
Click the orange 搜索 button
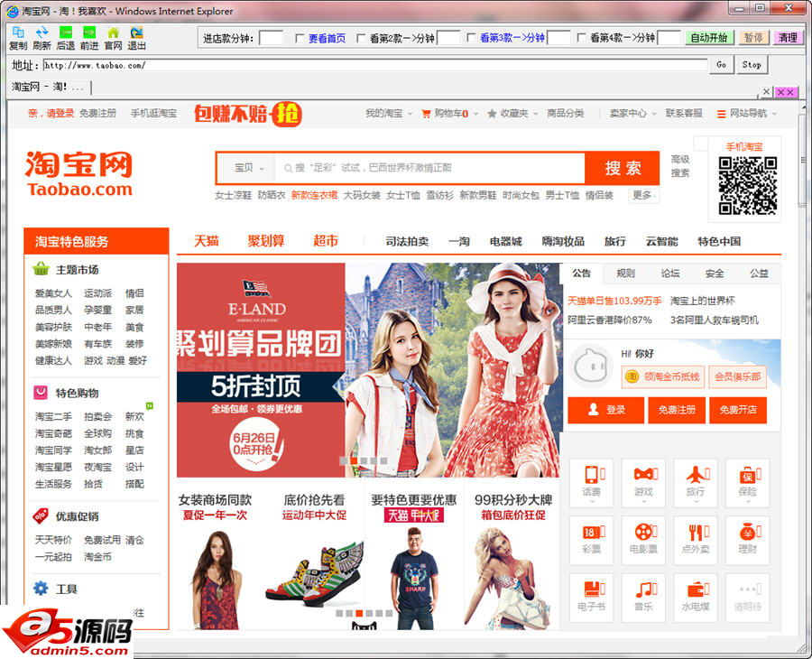coord(623,168)
